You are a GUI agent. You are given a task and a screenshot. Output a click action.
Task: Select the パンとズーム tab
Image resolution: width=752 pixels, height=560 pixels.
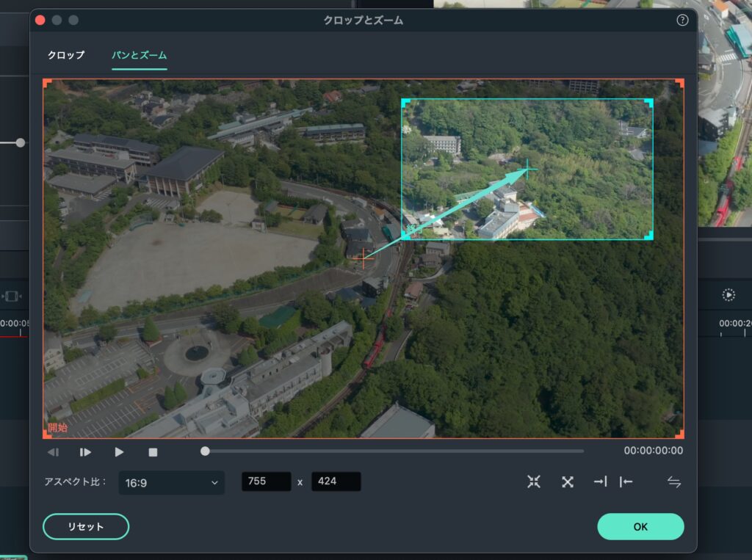click(140, 55)
